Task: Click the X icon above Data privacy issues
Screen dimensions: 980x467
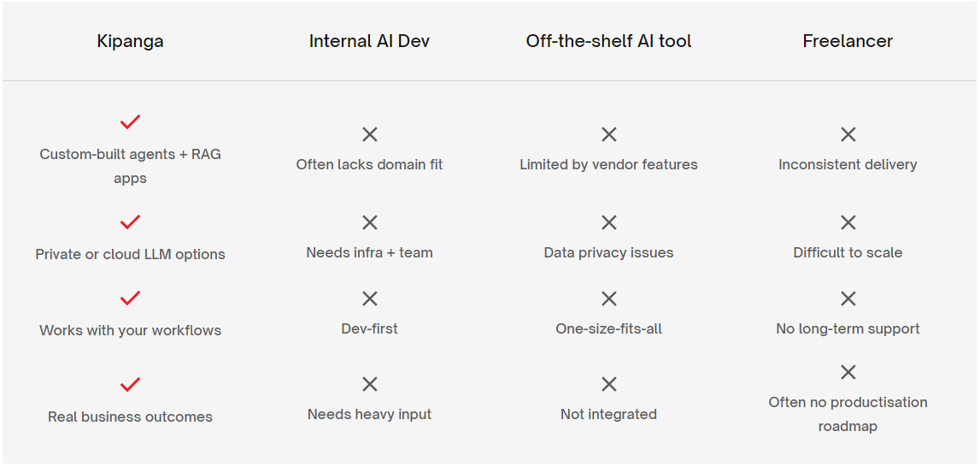Action: tap(608, 222)
